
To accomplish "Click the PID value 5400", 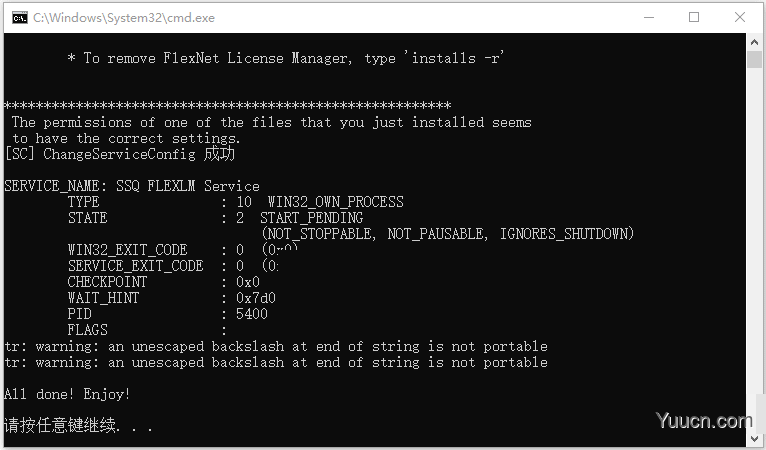I will [252, 314].
